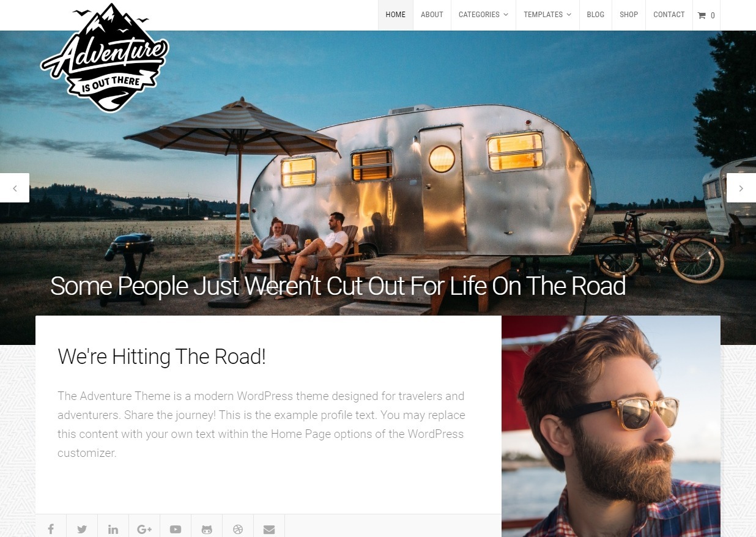Expand the Categories dropdown menu
The image size is (756, 537).
point(483,15)
